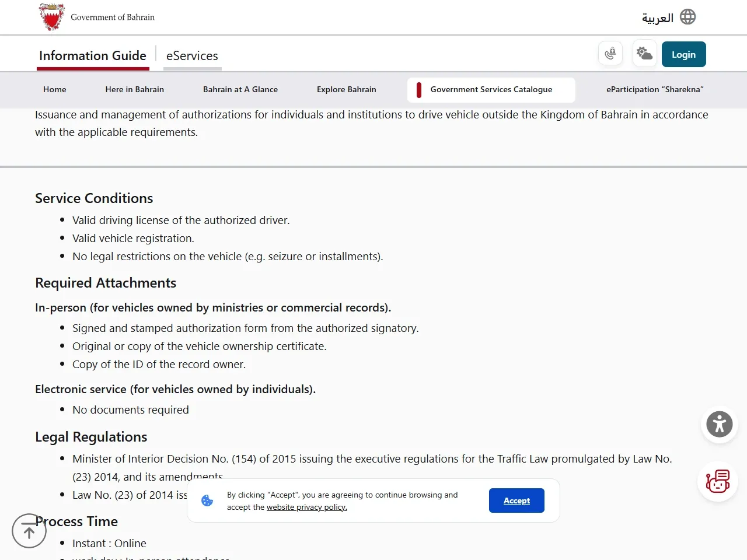
Task: Switch to the eServices tab
Action: coord(192,56)
